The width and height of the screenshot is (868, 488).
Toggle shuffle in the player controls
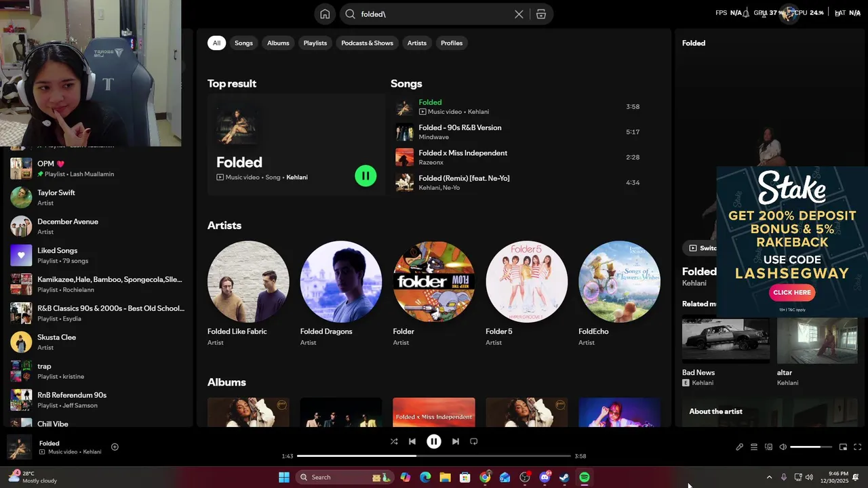click(394, 441)
